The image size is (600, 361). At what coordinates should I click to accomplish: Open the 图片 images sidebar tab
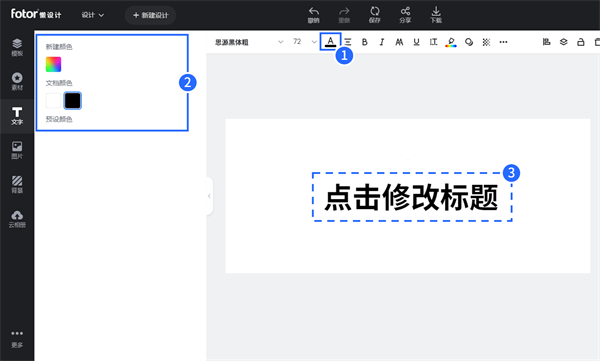coord(17,150)
